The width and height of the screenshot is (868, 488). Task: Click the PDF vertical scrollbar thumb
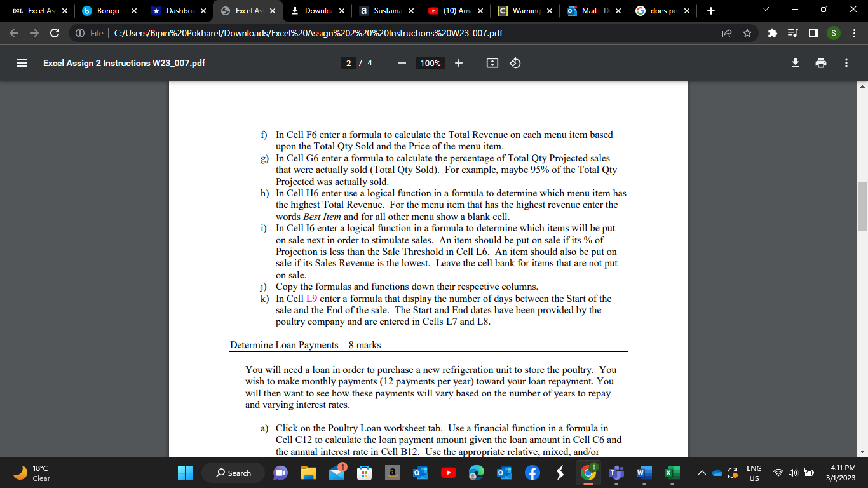click(862, 207)
